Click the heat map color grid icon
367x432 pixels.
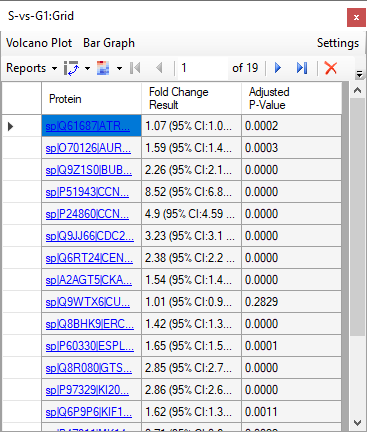tap(103, 68)
